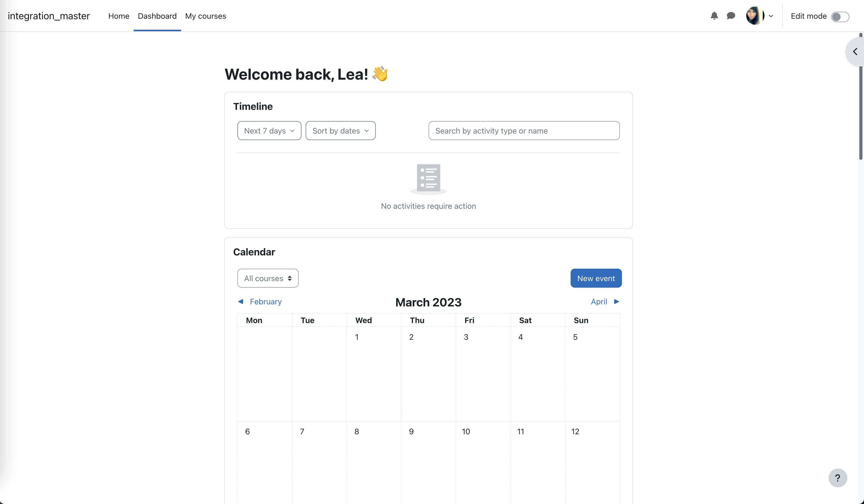Focus the search by activity type field
Image resolution: width=864 pixels, height=504 pixels.
coord(524,130)
